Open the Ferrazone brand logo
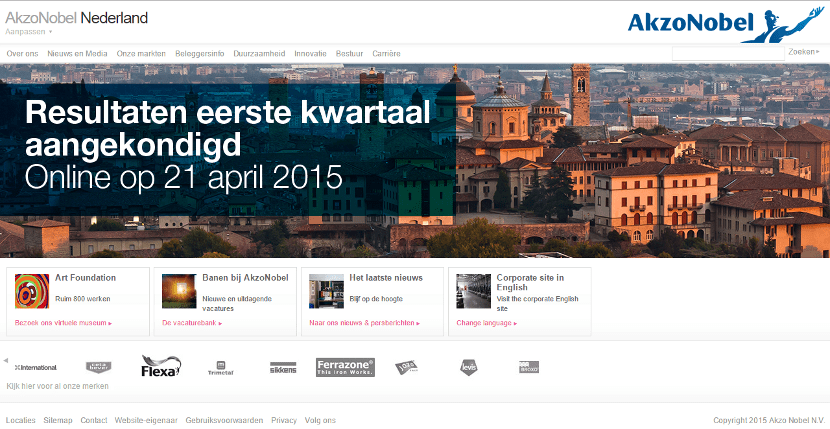This screenshot has width=830, height=429. point(345,367)
